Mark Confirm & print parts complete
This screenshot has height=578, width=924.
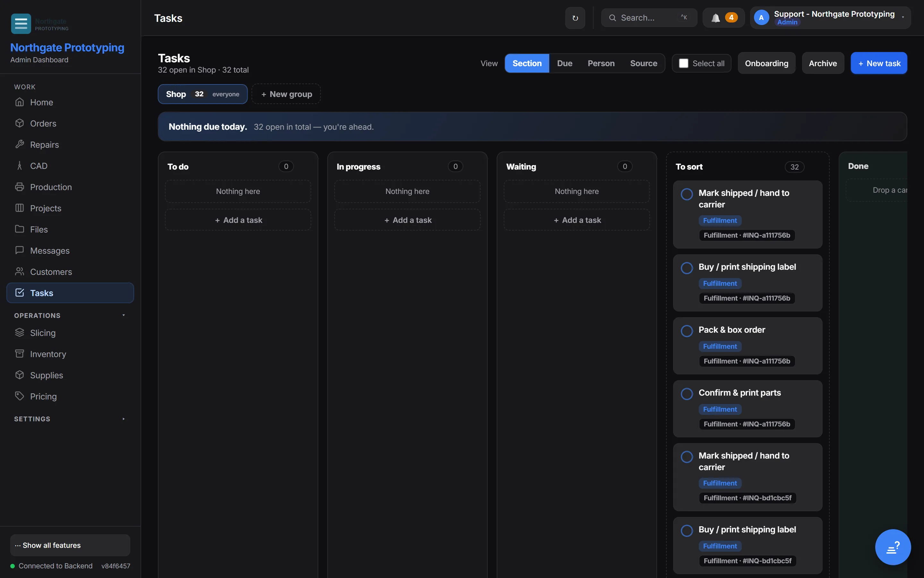(687, 394)
